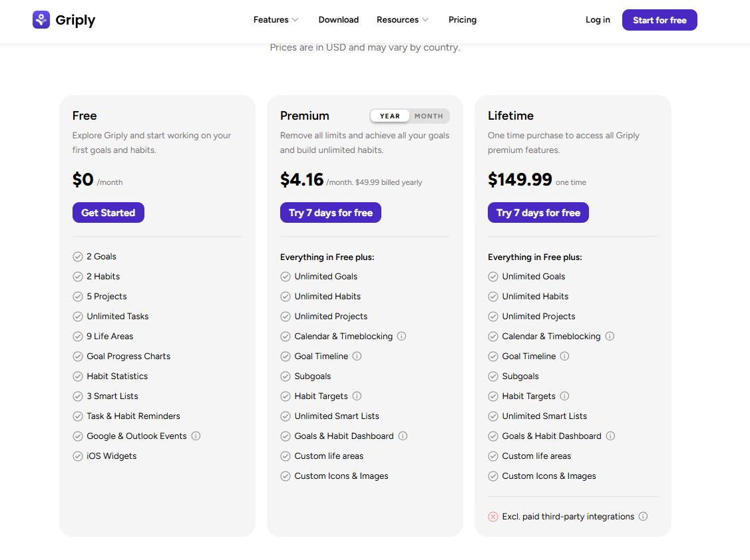Click Premium's Everything in Free plus heading

(327, 257)
